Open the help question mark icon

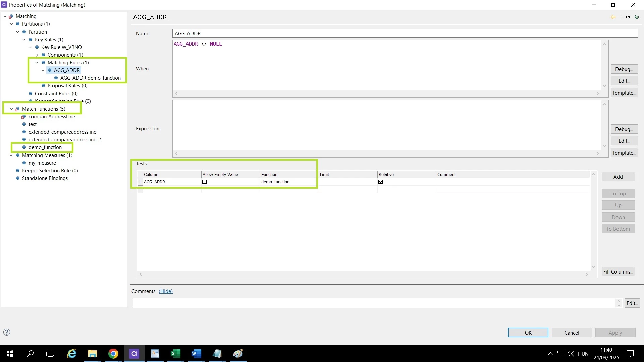[7, 332]
